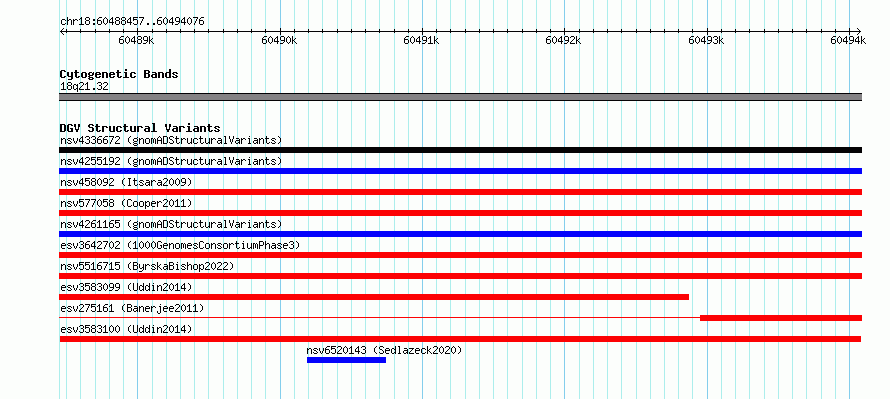Click the Cytogenetic Bands track title
Screen dimensions: 890x399
(119, 74)
